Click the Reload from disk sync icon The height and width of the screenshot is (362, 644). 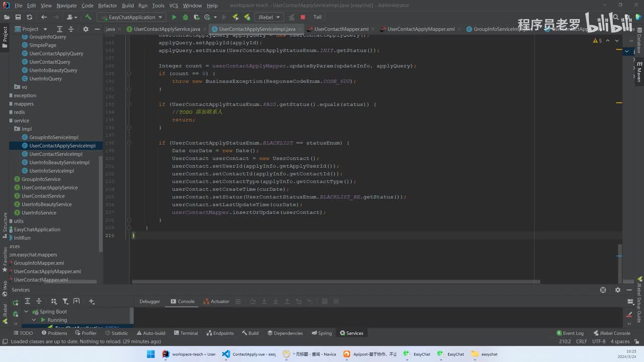tap(30, 17)
